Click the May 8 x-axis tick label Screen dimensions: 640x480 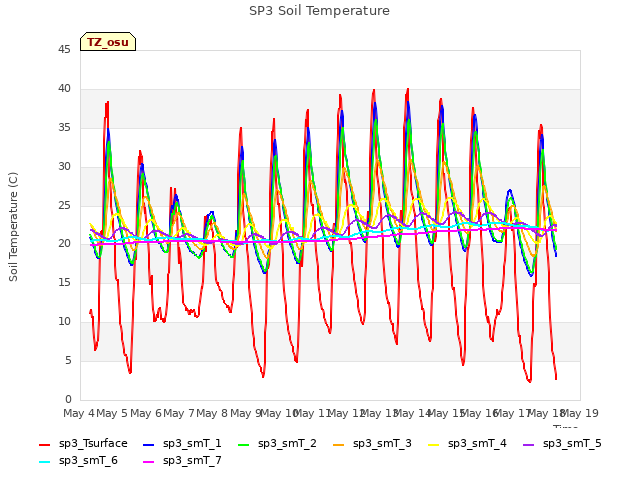(x=212, y=413)
